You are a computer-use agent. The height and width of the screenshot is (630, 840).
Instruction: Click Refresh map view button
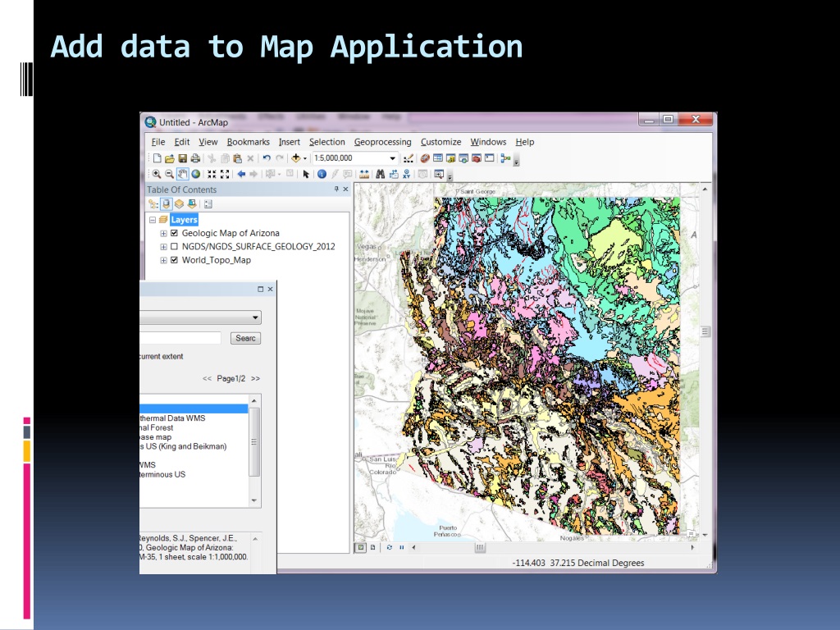pyautogui.click(x=390, y=547)
